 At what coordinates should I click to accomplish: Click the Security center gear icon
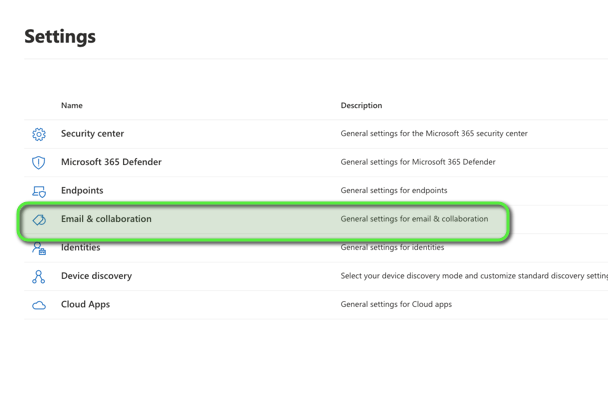tap(39, 134)
